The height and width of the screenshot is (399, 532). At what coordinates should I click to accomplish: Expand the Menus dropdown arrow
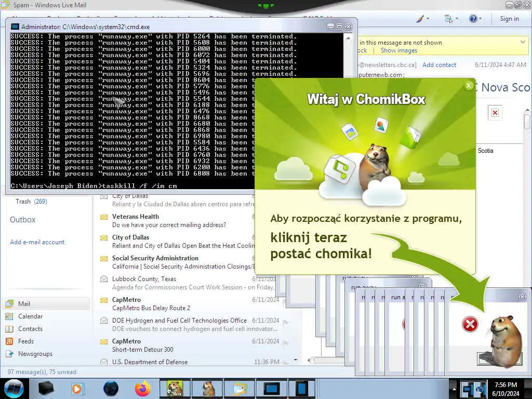click(456, 19)
